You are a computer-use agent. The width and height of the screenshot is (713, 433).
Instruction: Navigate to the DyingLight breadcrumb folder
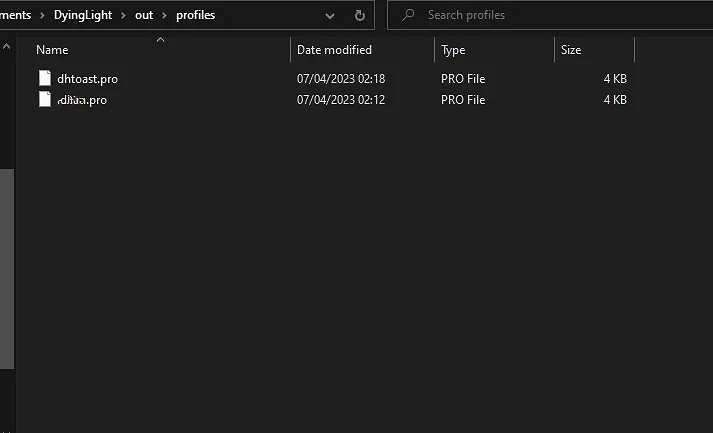(83, 15)
